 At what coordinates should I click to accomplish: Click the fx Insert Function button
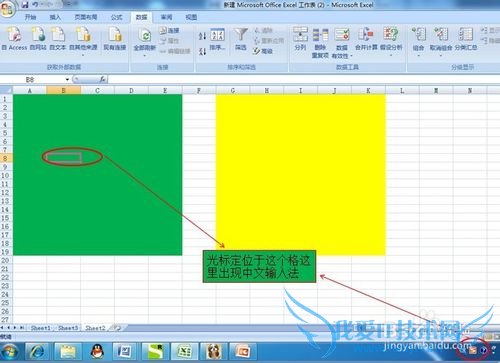tap(102, 79)
